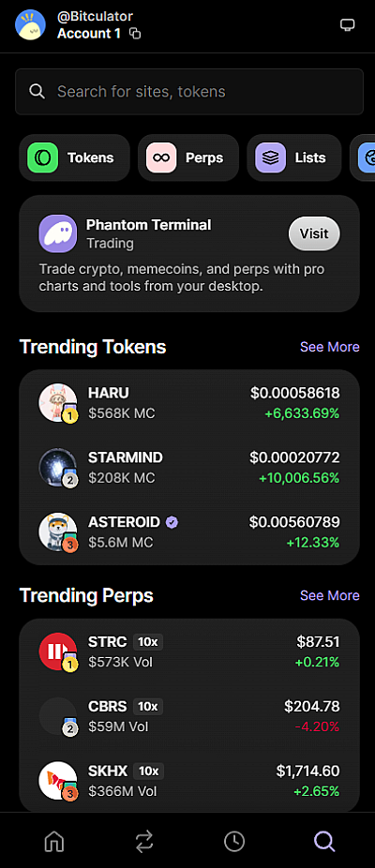Image resolution: width=375 pixels, height=868 pixels.
Task: Visit Phantom Terminal
Action: (x=314, y=233)
